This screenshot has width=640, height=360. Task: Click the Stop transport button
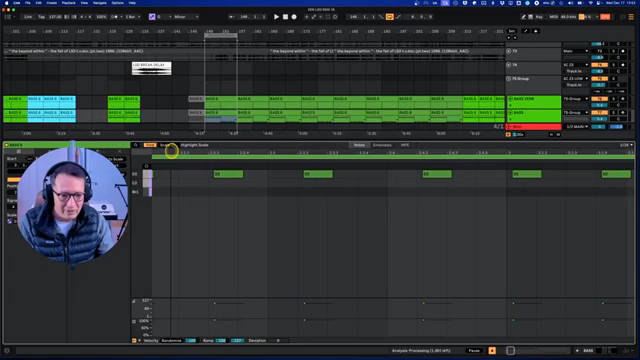point(285,17)
